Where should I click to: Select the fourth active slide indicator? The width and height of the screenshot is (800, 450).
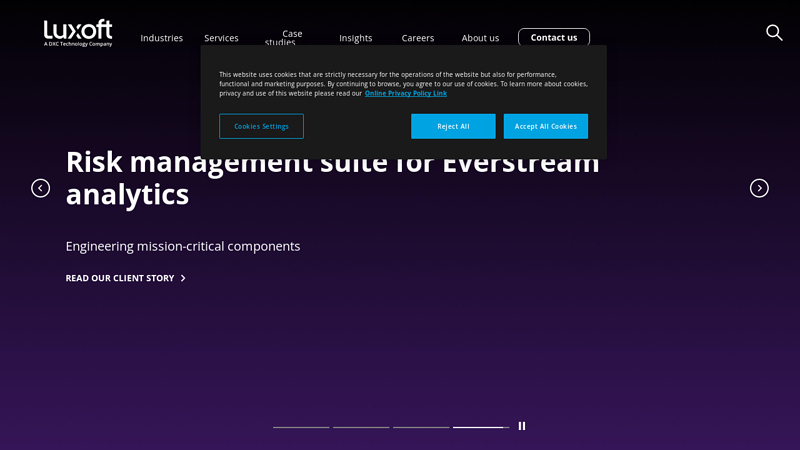click(x=481, y=427)
